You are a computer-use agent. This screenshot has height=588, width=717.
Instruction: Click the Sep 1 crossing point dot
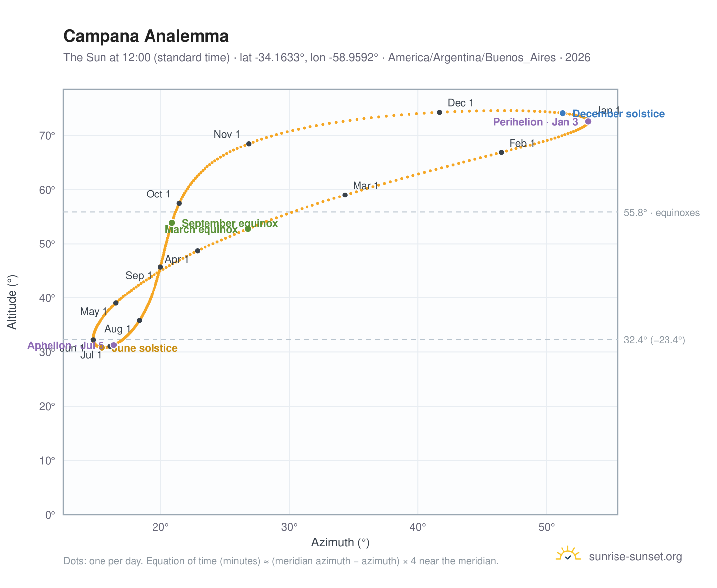tap(160, 267)
